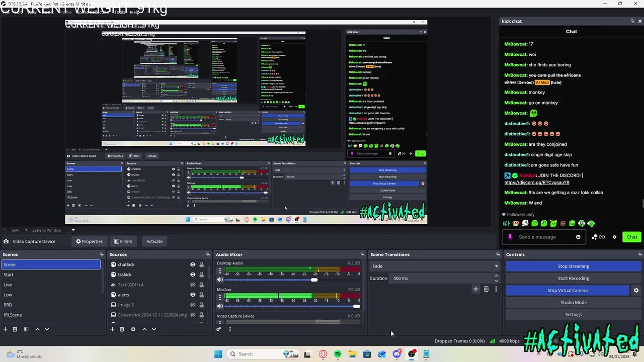The height and width of the screenshot is (362, 644).
Task: Move the selected scene down
Action: pyautogui.click(x=47, y=329)
